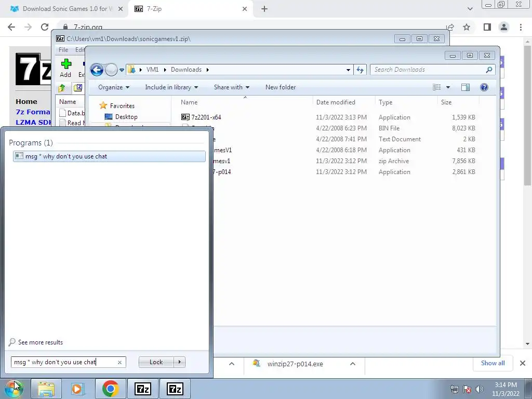Click the Lock button
The width and height of the screenshot is (532, 399).
[156, 362]
